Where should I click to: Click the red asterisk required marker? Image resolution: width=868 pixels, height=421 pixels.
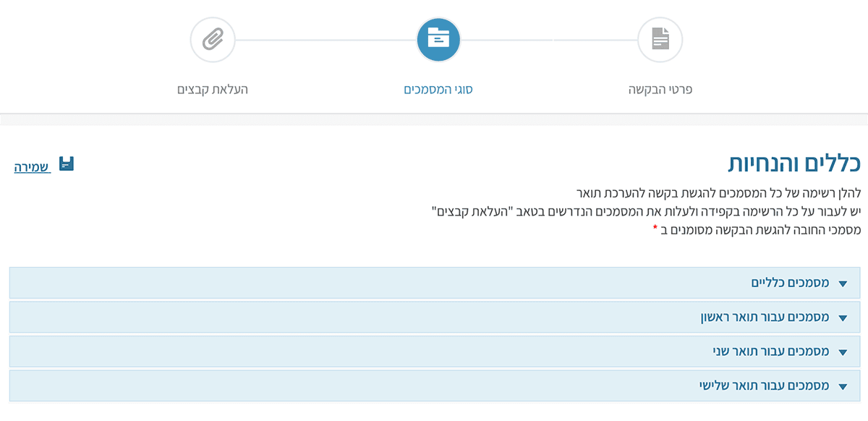pos(655,228)
